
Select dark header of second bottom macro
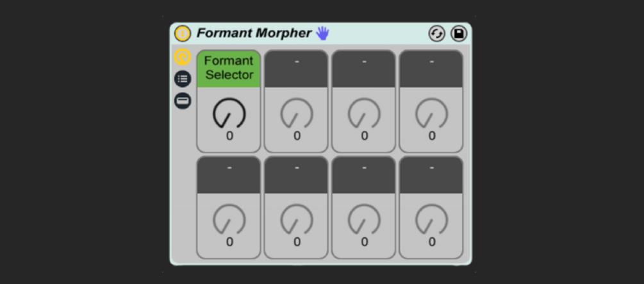pyautogui.click(x=297, y=174)
